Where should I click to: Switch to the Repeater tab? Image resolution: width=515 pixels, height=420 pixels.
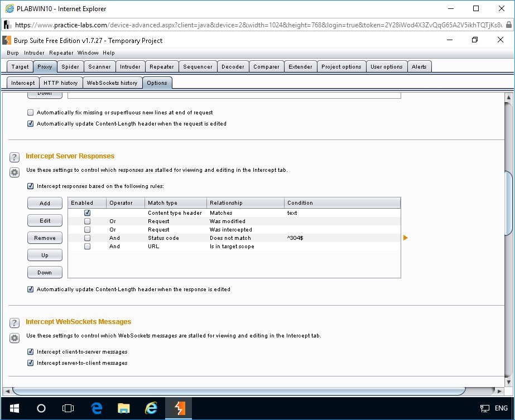tap(162, 67)
